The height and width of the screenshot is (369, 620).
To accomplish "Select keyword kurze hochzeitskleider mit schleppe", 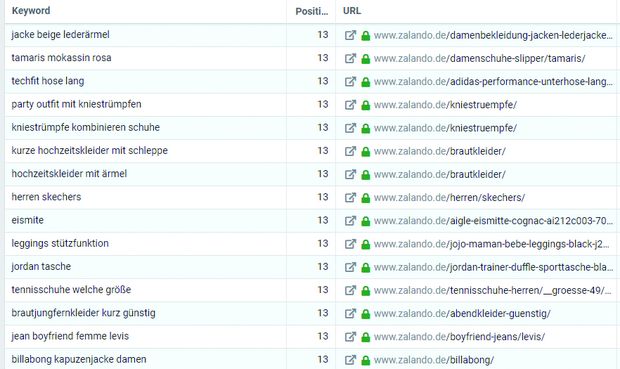I will [x=90, y=151].
